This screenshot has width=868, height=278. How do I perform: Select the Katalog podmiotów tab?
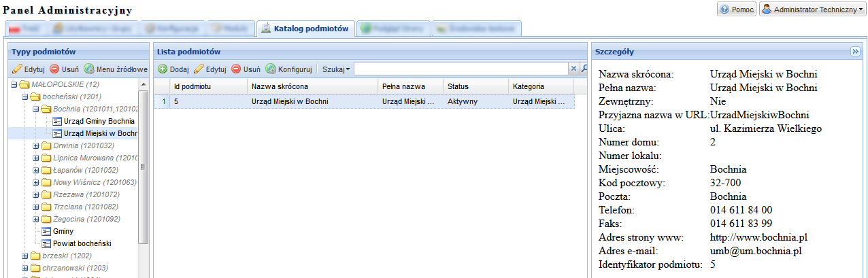pyautogui.click(x=305, y=29)
